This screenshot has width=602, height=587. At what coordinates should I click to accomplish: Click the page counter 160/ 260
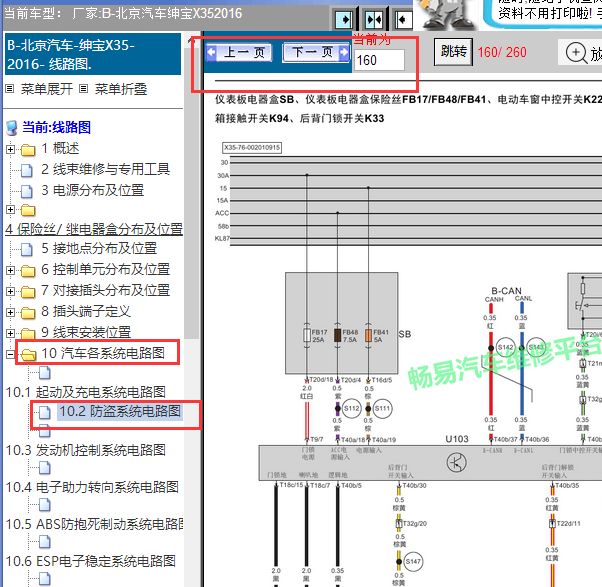coord(502,52)
